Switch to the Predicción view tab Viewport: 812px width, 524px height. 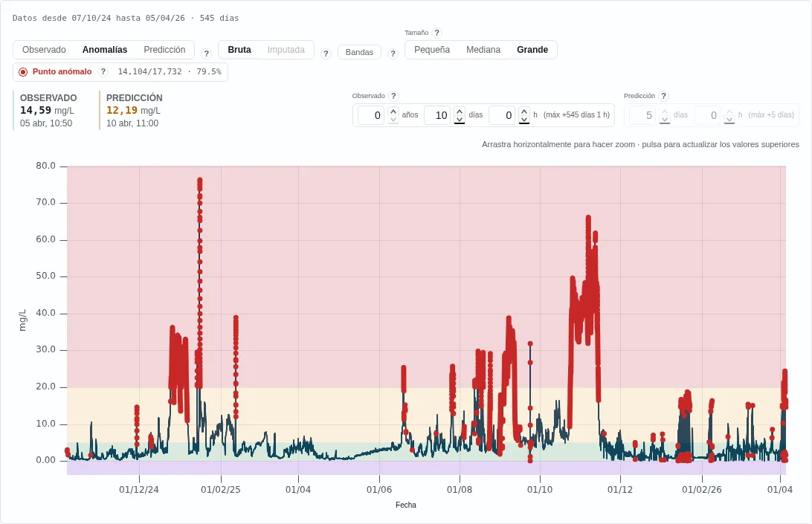164,50
